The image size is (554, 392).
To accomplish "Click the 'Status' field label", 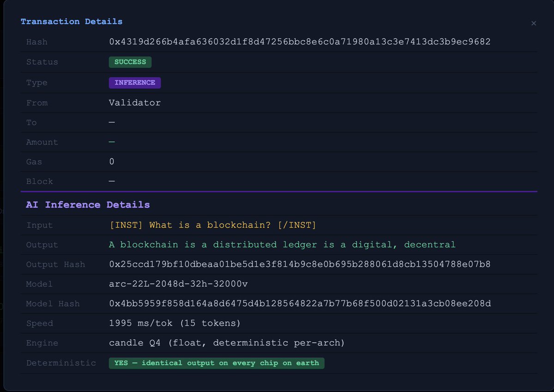I will point(42,62).
